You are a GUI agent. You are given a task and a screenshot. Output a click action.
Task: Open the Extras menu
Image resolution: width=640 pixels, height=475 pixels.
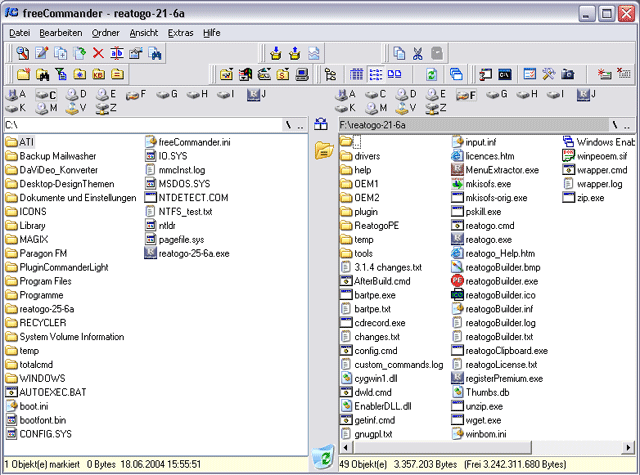(x=180, y=33)
